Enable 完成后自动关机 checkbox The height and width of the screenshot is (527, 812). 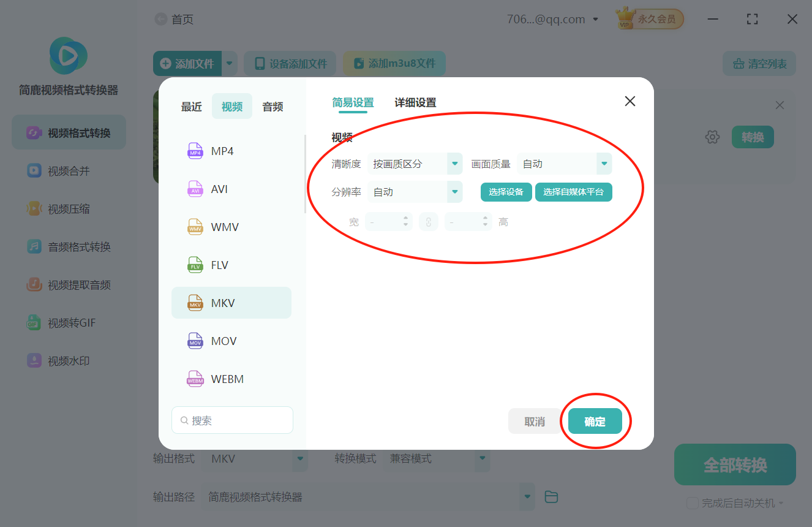(x=693, y=502)
